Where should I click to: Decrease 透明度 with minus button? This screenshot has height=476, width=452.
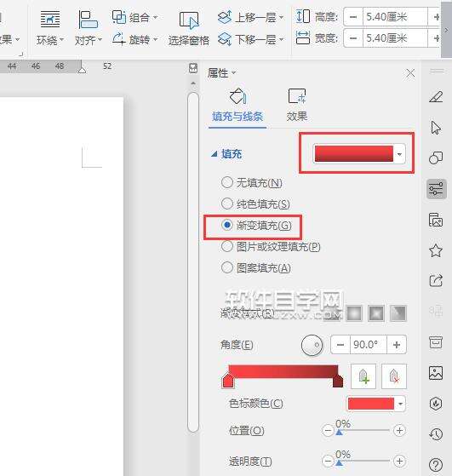(328, 462)
